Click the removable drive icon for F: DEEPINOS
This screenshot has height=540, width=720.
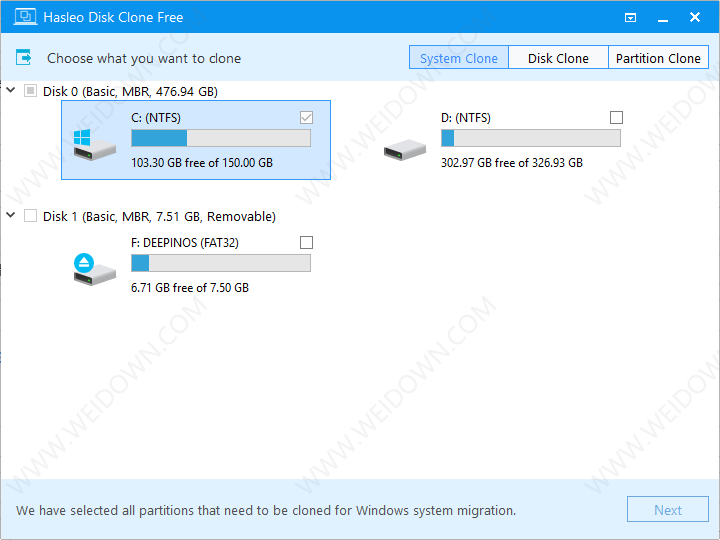pos(94,270)
